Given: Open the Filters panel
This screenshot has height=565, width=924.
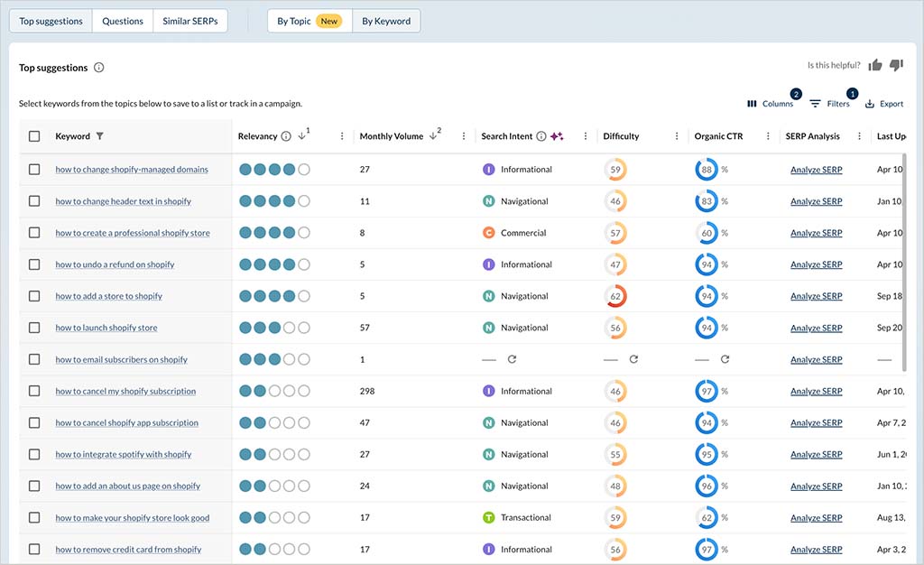Looking at the screenshot, I should 830,104.
